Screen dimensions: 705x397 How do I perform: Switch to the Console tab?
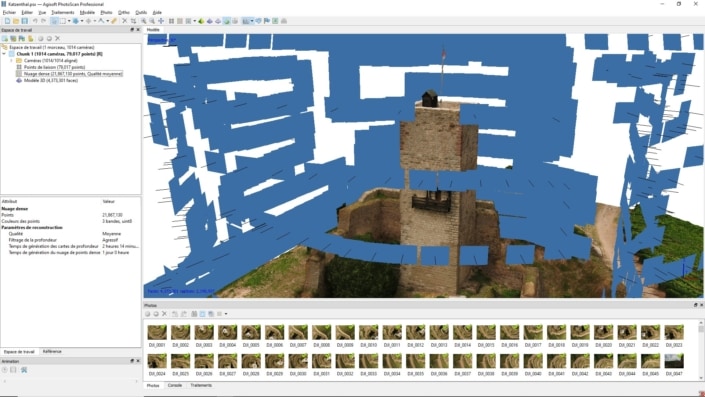[175, 386]
